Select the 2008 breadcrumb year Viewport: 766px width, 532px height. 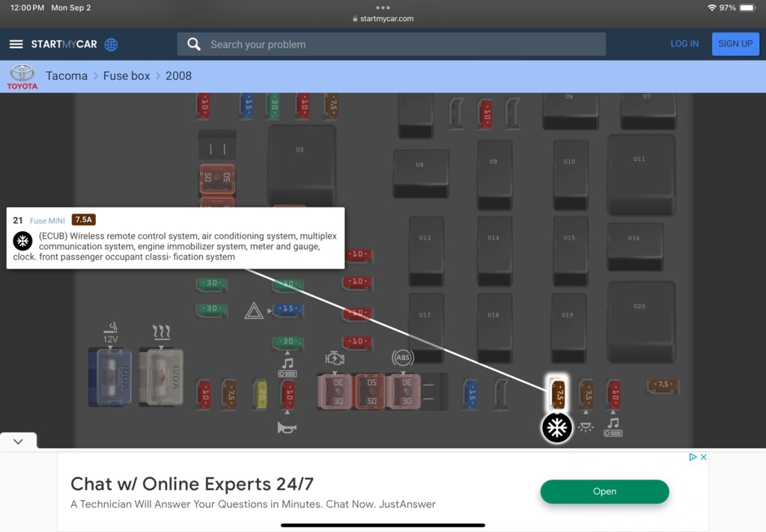[178, 76]
